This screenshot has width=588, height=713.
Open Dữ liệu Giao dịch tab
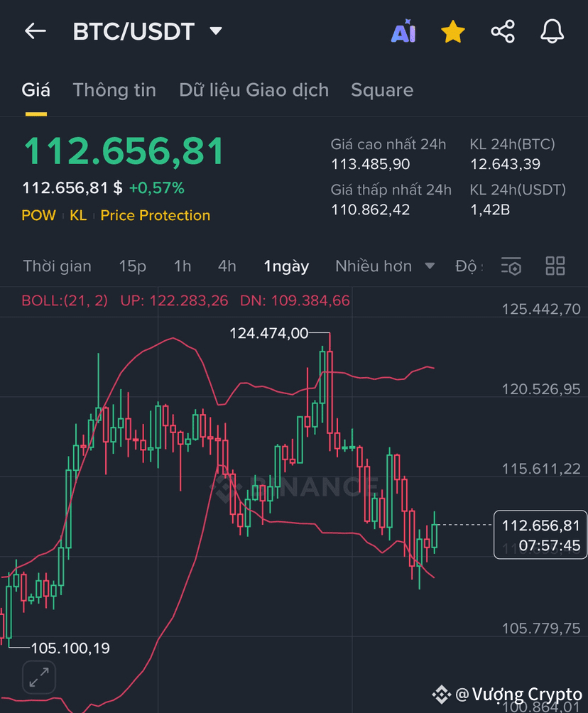tap(254, 90)
